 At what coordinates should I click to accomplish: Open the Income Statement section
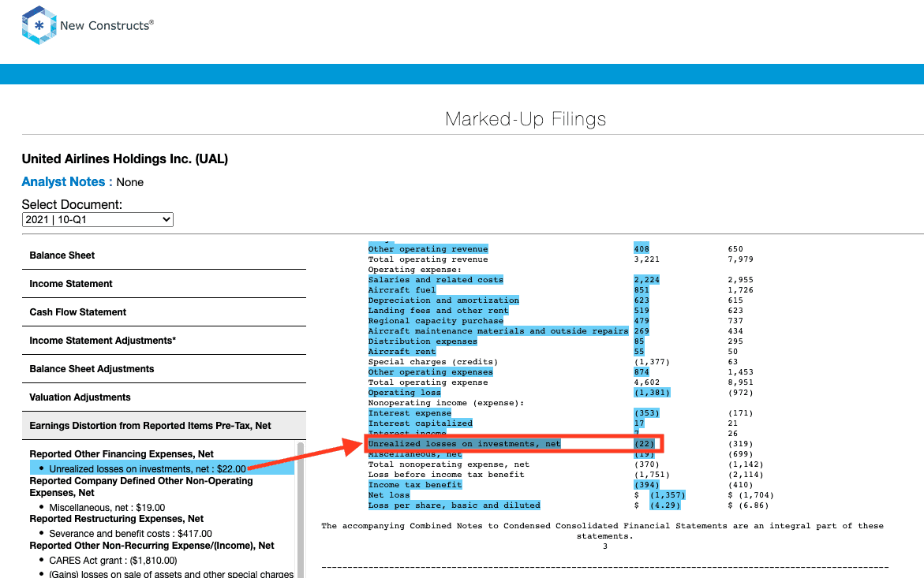click(164, 284)
